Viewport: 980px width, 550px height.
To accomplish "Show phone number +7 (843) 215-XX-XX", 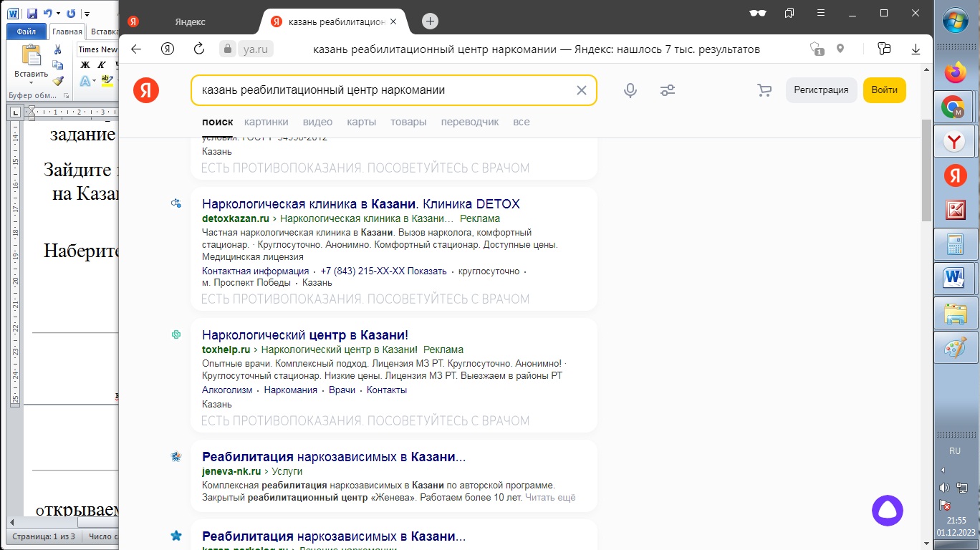I will 383,271.
